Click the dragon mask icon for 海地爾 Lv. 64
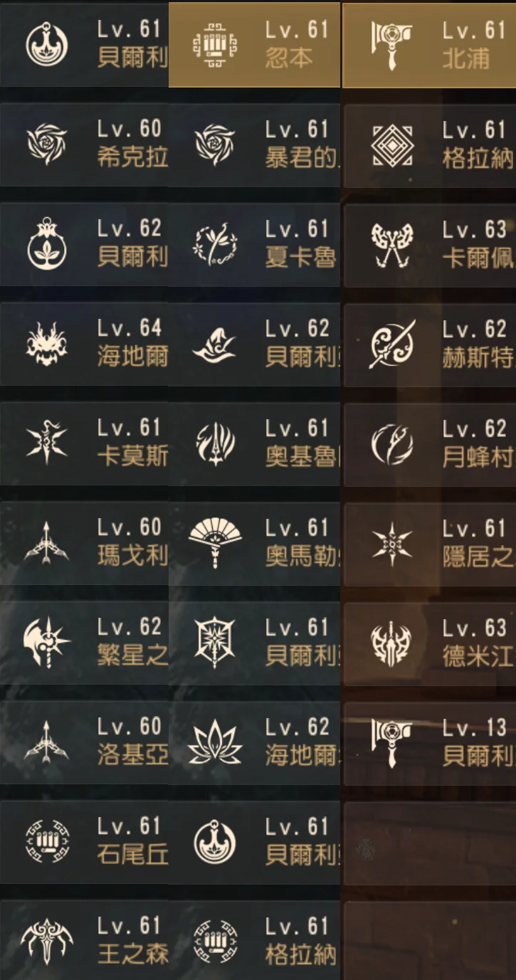 pos(47,344)
